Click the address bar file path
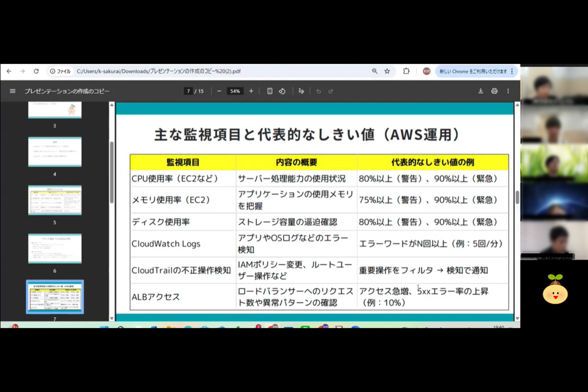This screenshot has height=392, width=588. [x=159, y=71]
